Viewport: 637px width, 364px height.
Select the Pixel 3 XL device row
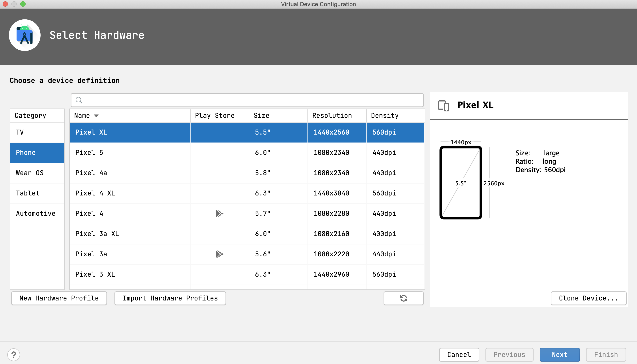[247, 274]
